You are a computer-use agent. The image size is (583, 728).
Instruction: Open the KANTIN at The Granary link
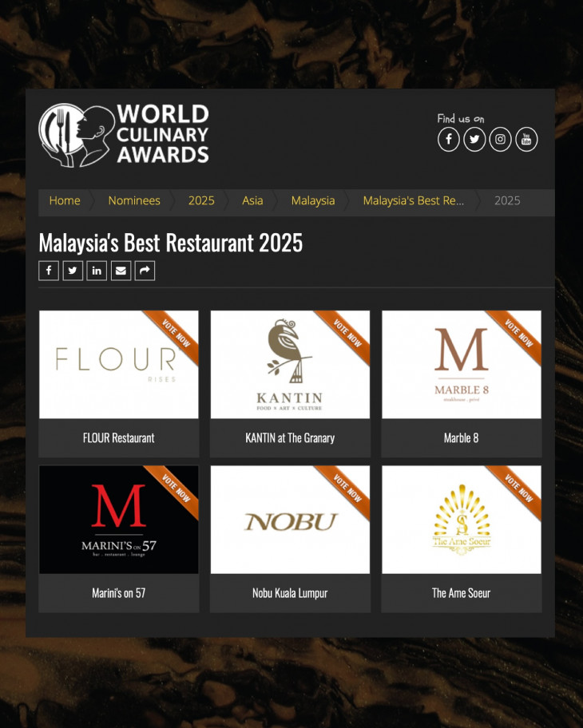290,437
